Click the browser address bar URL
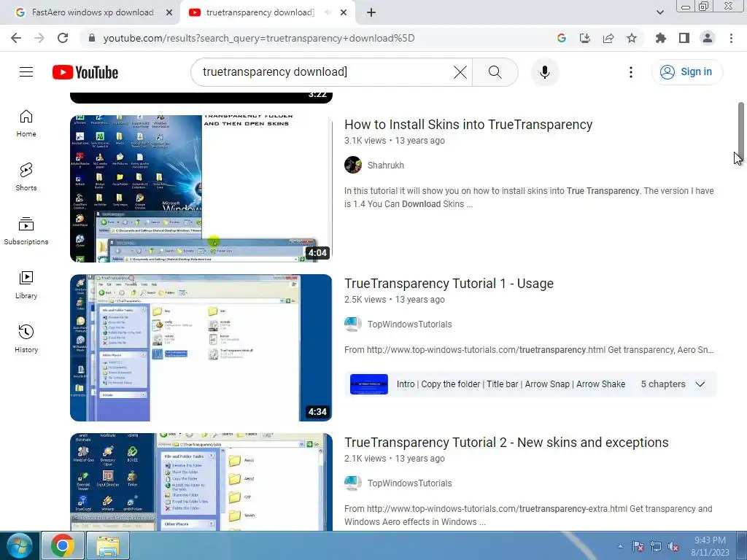747x560 pixels. 259,38
